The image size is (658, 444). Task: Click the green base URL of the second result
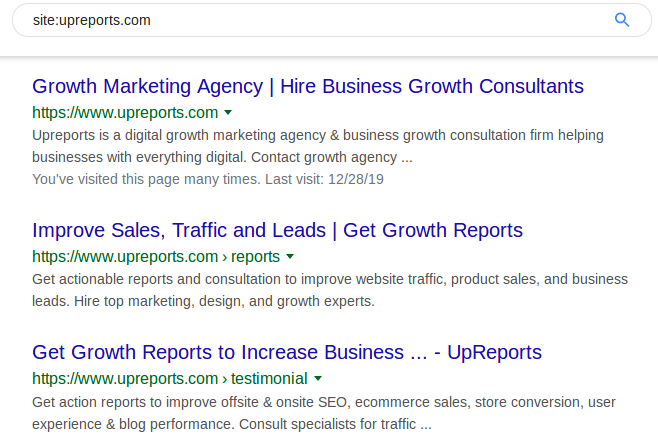(x=125, y=256)
